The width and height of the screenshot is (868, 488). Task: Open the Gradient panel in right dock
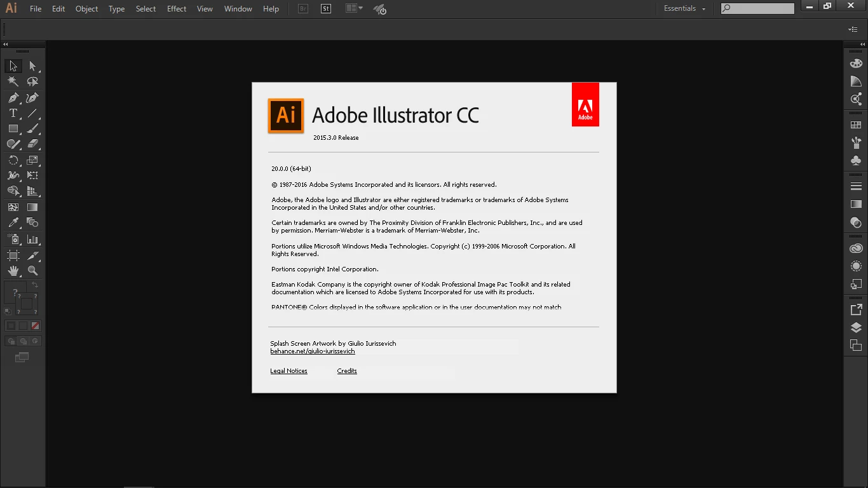click(x=856, y=205)
